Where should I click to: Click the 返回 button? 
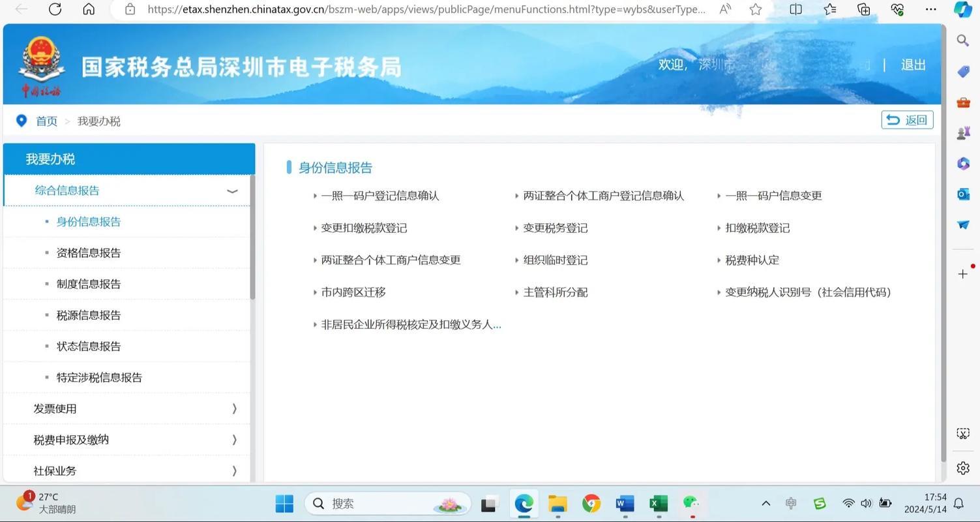(908, 120)
